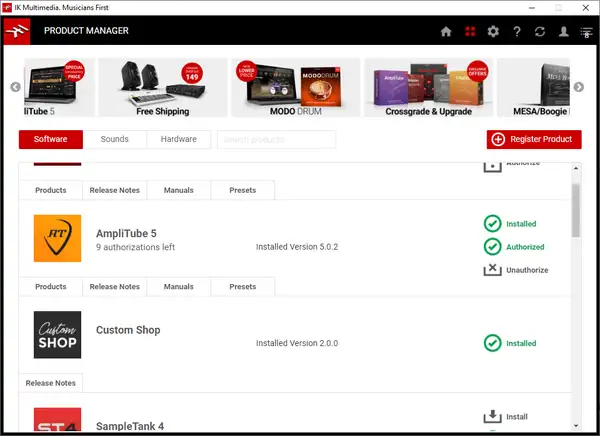Click the SampleTank 4 product icon

click(x=57, y=419)
